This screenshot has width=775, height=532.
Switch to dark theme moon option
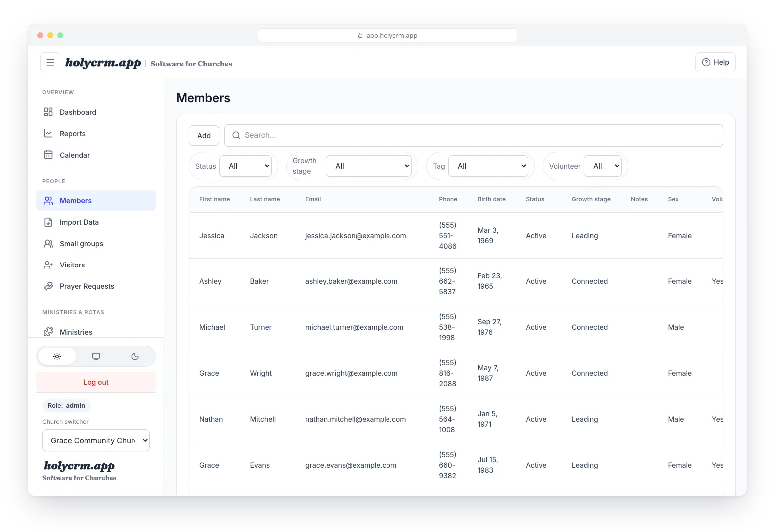pyautogui.click(x=135, y=356)
